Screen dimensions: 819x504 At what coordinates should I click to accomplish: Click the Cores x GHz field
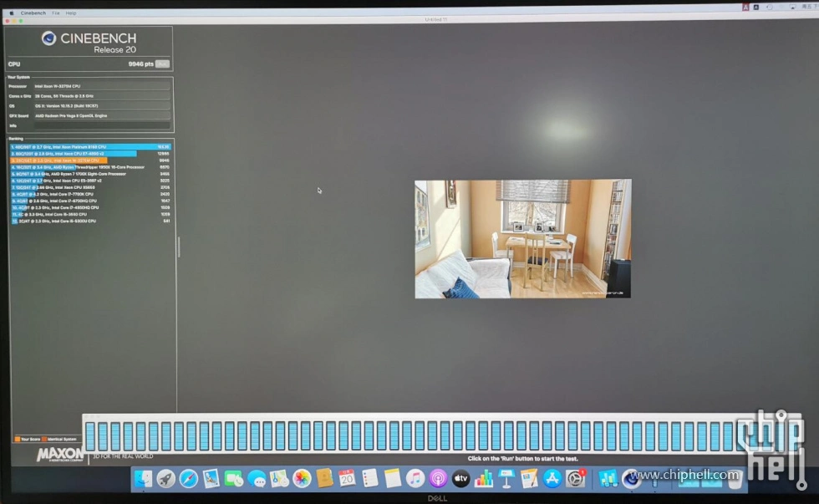[102, 96]
